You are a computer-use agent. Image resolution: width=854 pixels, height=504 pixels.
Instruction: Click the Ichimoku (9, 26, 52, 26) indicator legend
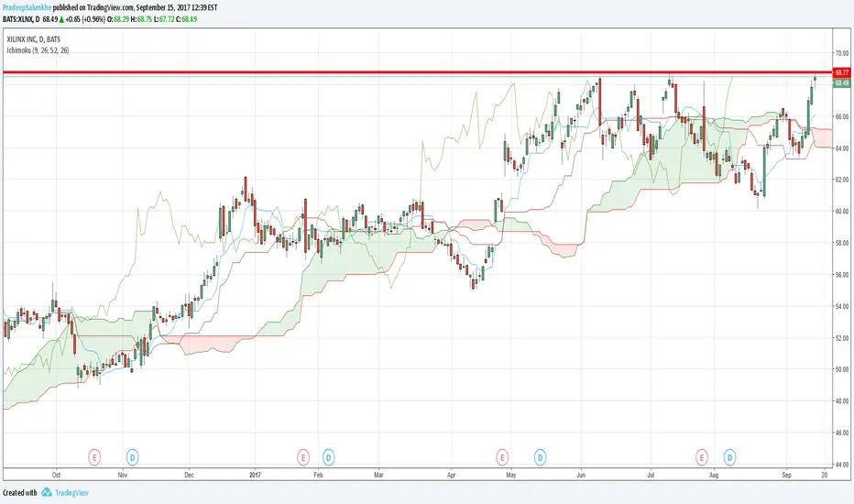coord(38,50)
